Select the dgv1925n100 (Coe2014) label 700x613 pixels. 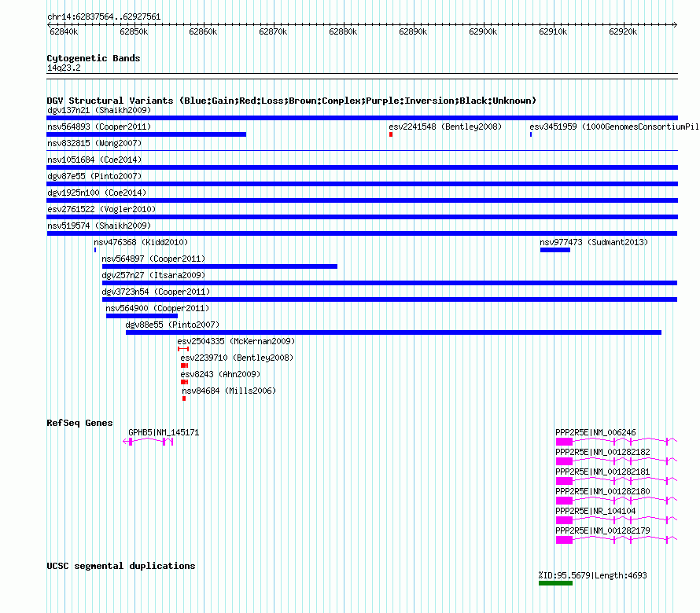click(97, 193)
